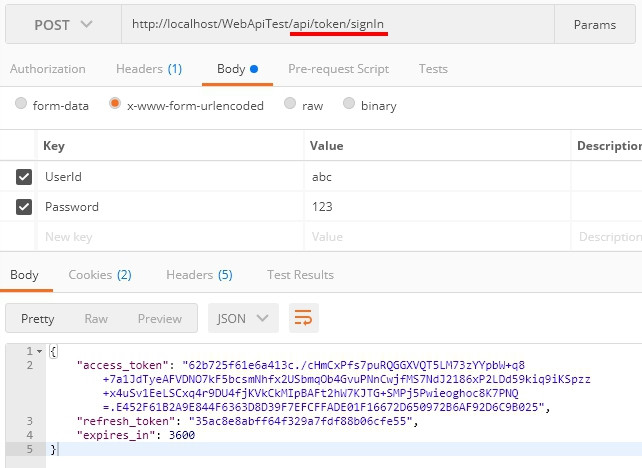Screen dimensions: 642x468
Task: Uncheck the Password row checkbox
Action: point(24,207)
